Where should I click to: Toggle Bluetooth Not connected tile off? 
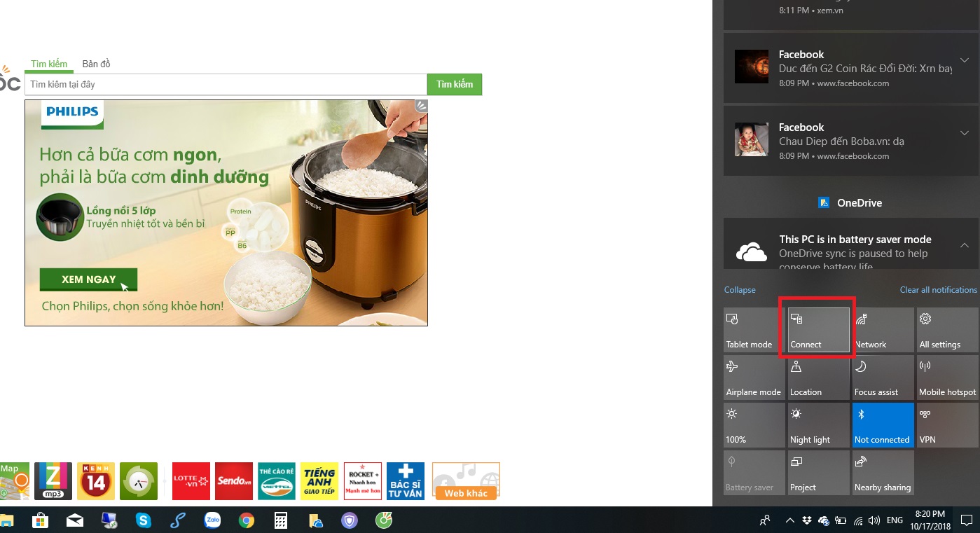883,425
